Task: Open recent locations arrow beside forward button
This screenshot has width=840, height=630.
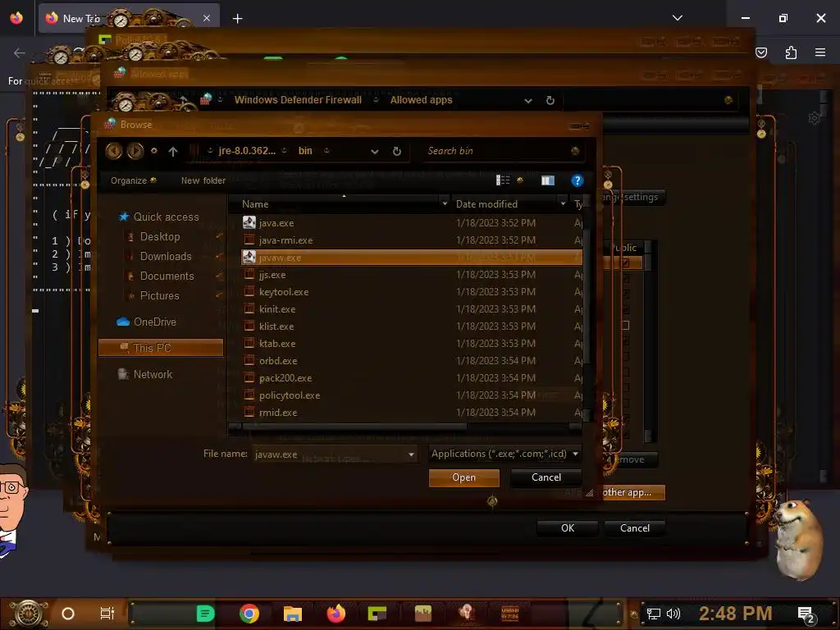Action: [x=154, y=151]
